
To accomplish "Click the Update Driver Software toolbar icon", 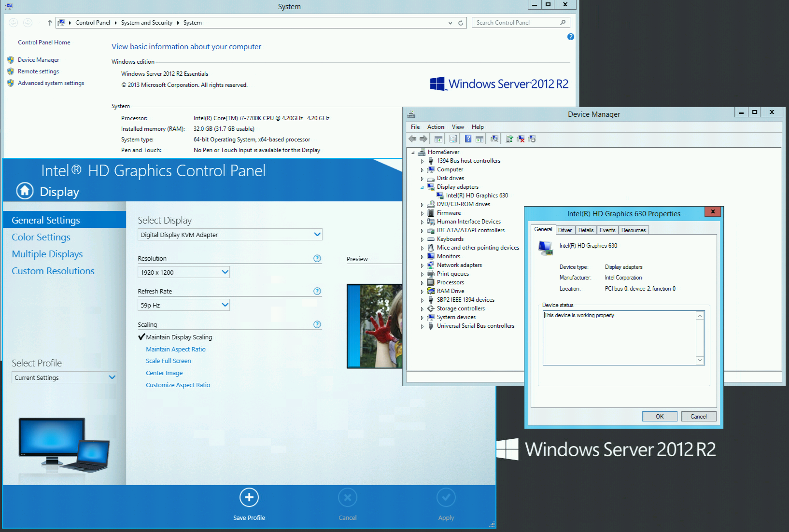I will point(509,139).
